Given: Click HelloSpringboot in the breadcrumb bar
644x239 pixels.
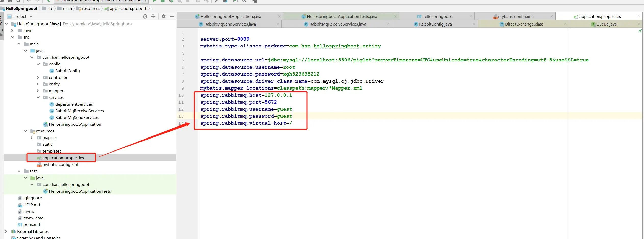Looking at the screenshot, I should 22,8.
